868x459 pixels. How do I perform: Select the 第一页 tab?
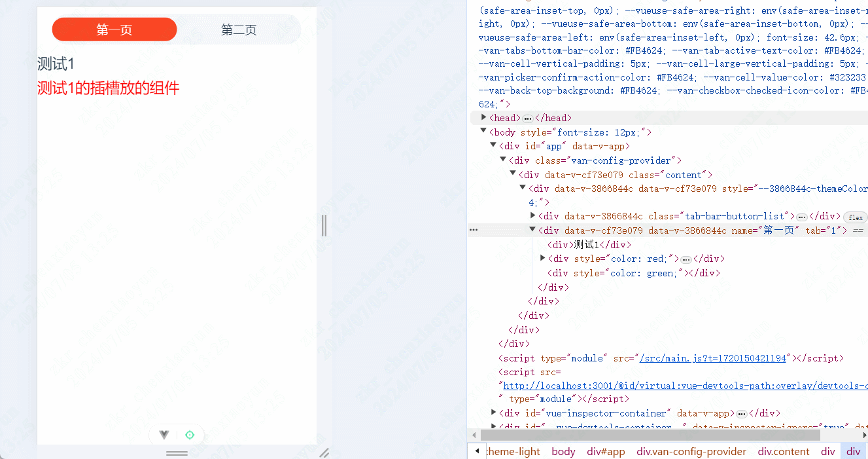(114, 29)
